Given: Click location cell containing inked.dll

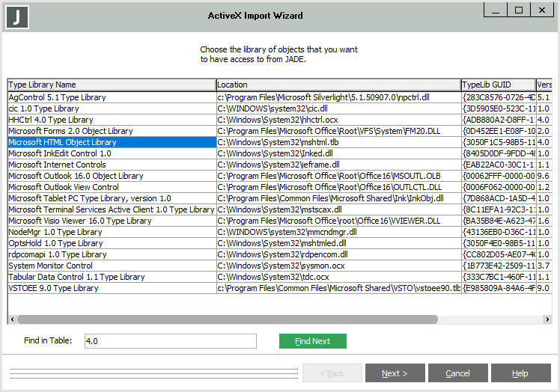Looking at the screenshot, I should [x=338, y=153].
